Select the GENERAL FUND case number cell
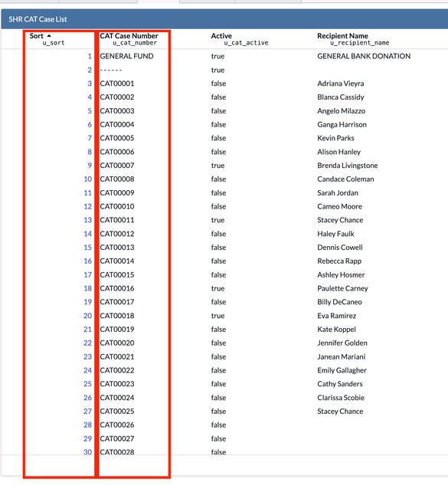The height and width of the screenshot is (486, 448). tap(126, 56)
